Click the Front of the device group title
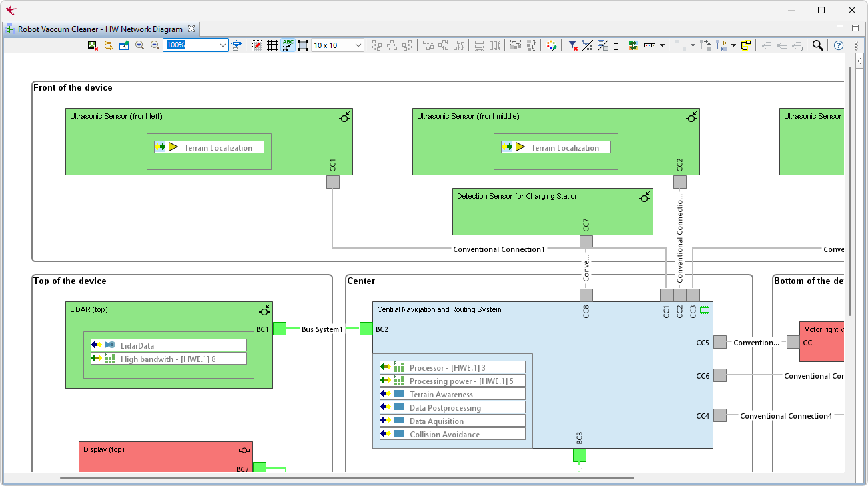868x486 pixels. [x=73, y=88]
